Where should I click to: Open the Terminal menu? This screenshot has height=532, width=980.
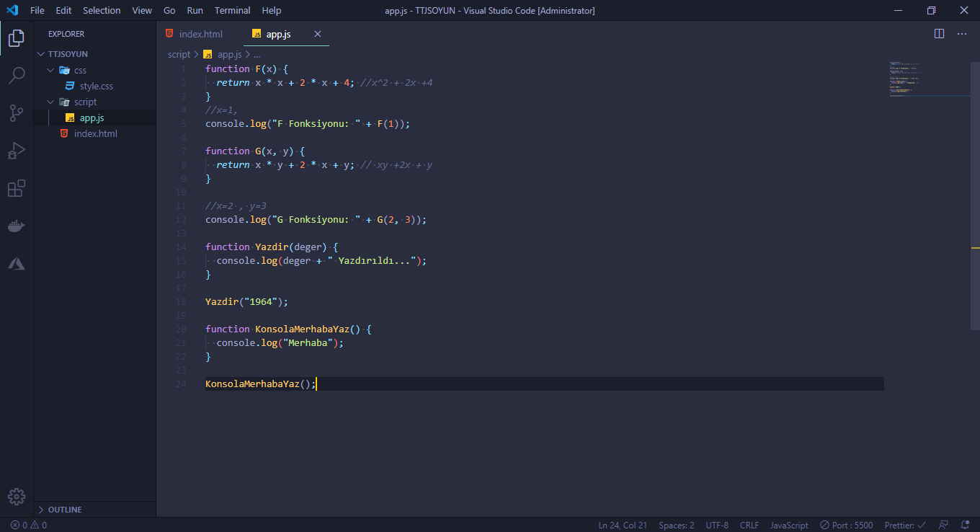tap(232, 10)
